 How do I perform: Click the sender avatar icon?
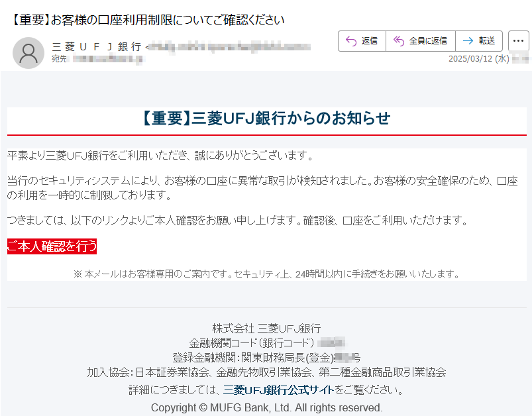(x=28, y=53)
